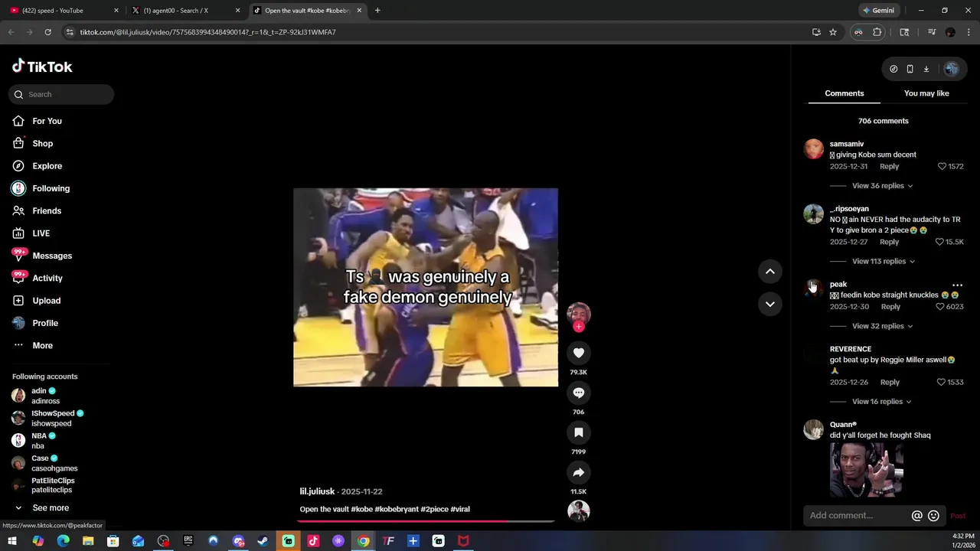Open the #kobebryant hashtag
The width and height of the screenshot is (980, 551).
(396, 509)
